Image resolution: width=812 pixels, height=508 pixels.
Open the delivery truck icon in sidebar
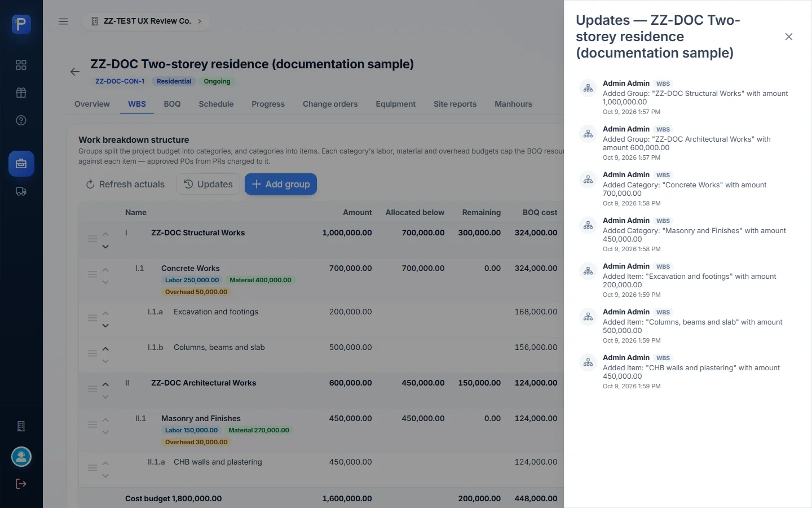click(21, 191)
